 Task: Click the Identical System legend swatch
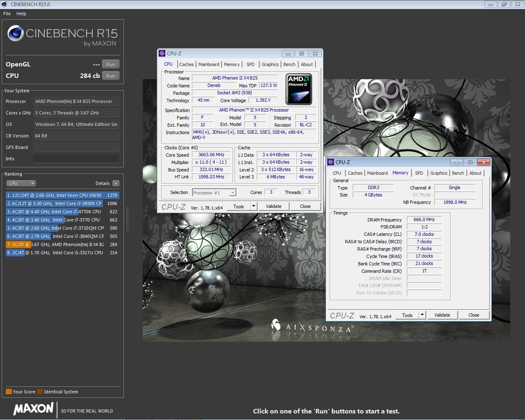tap(40, 391)
